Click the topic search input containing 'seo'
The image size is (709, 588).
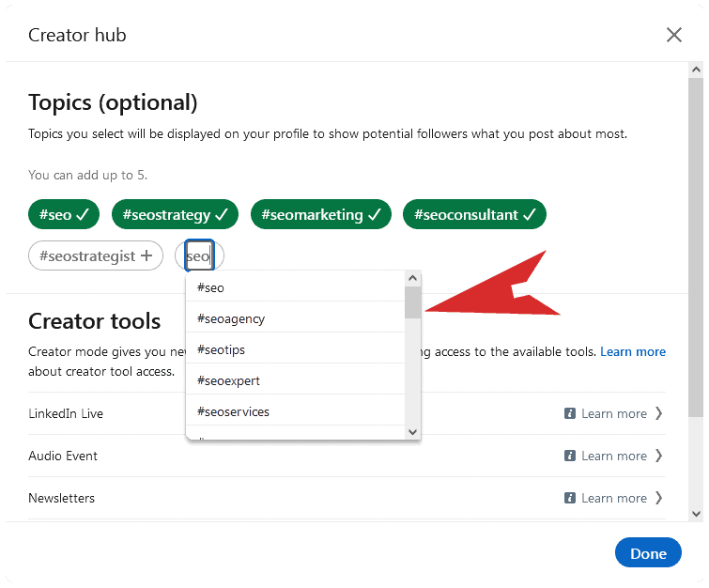(x=199, y=255)
